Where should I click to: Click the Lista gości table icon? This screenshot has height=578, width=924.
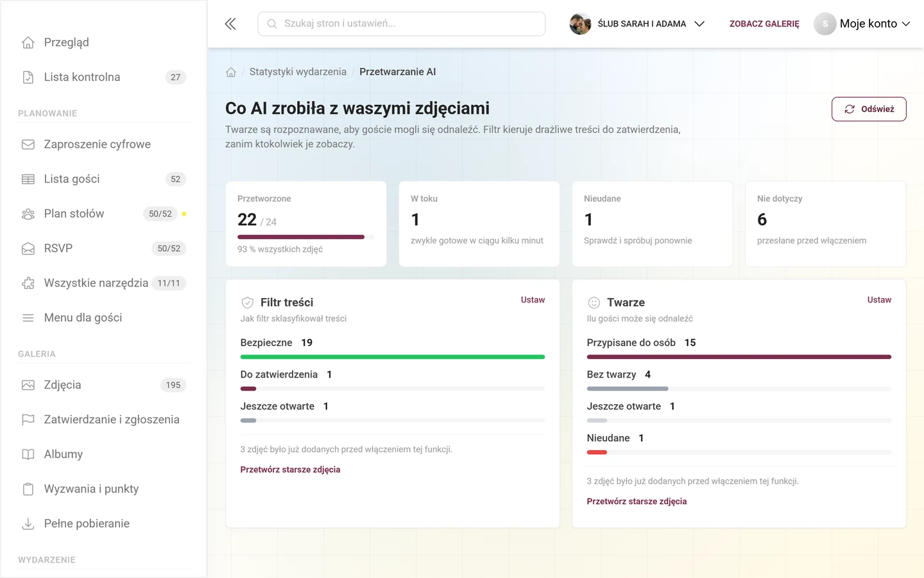pyautogui.click(x=28, y=179)
